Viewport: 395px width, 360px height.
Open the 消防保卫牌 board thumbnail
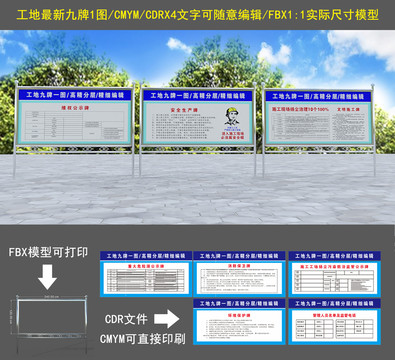coord(239,274)
